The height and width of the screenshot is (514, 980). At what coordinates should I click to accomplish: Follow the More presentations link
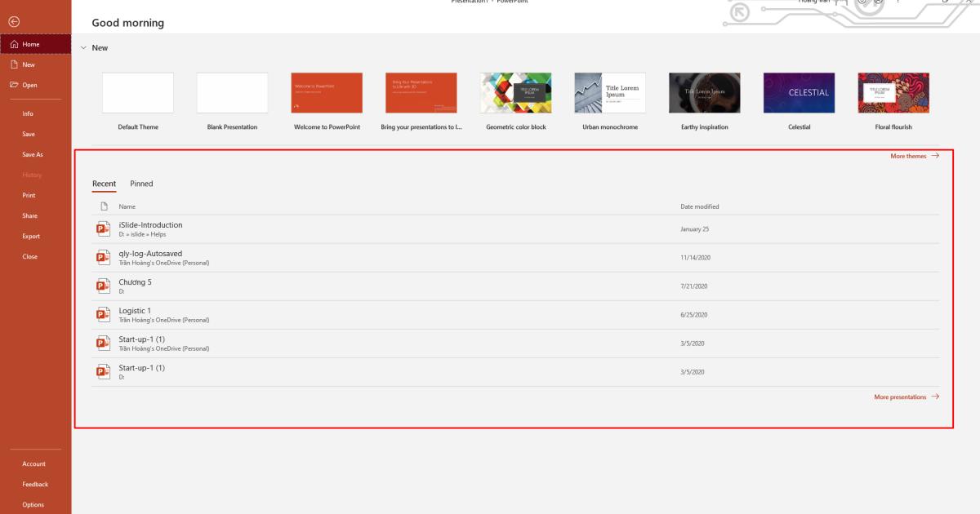906,397
